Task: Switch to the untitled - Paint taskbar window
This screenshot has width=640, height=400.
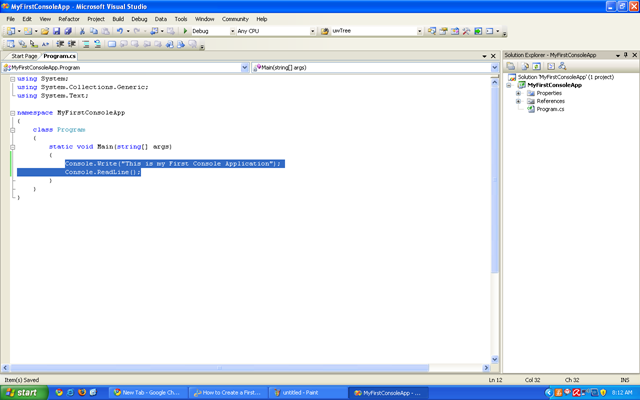Action: [x=308, y=393]
